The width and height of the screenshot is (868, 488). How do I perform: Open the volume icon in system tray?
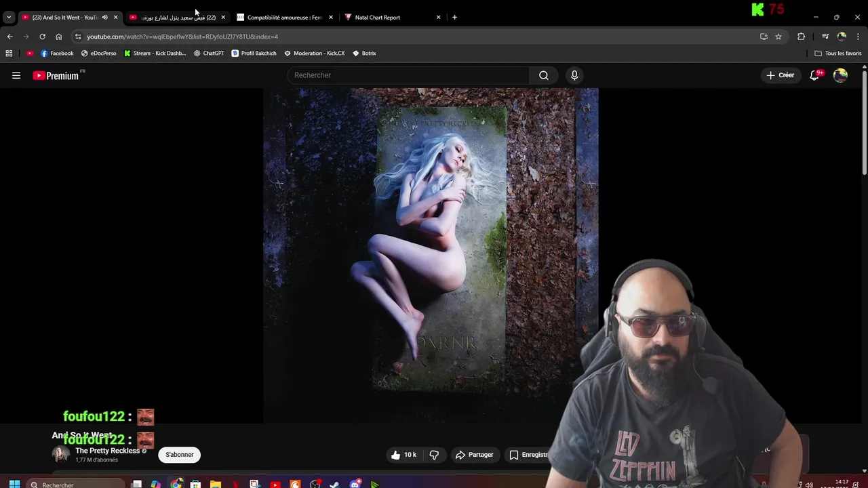(809, 484)
